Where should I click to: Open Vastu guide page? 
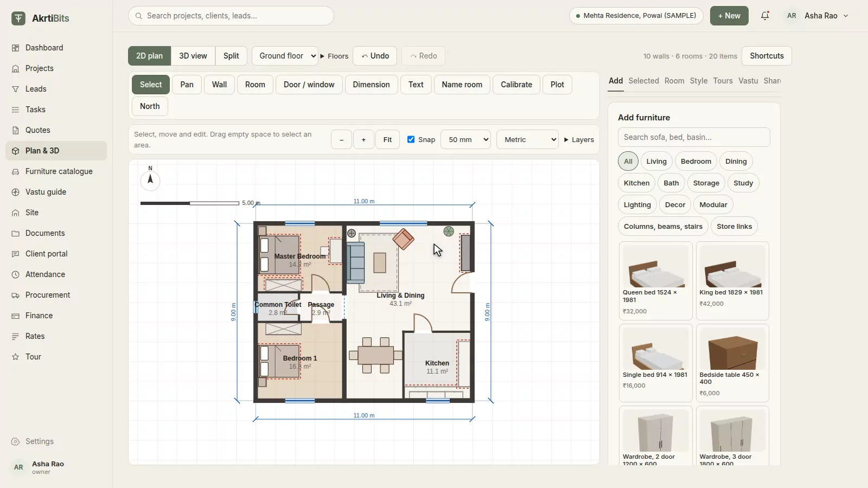tap(56, 192)
